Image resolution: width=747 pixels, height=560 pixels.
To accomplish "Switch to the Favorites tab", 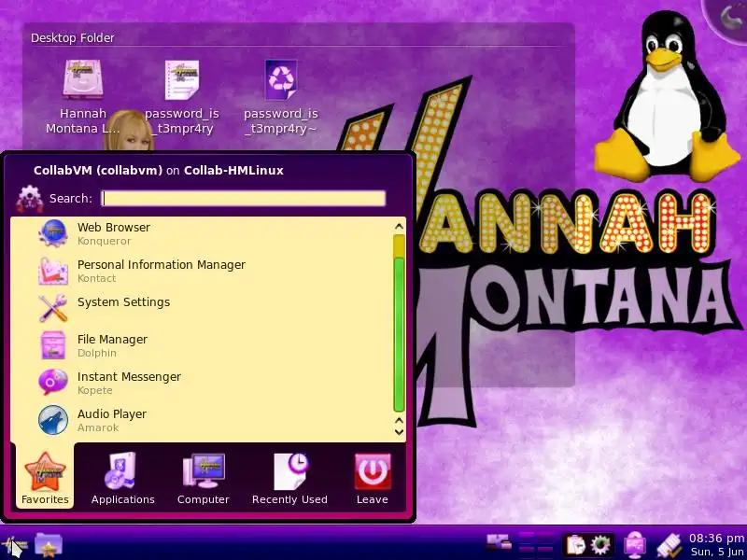I will [x=45, y=478].
